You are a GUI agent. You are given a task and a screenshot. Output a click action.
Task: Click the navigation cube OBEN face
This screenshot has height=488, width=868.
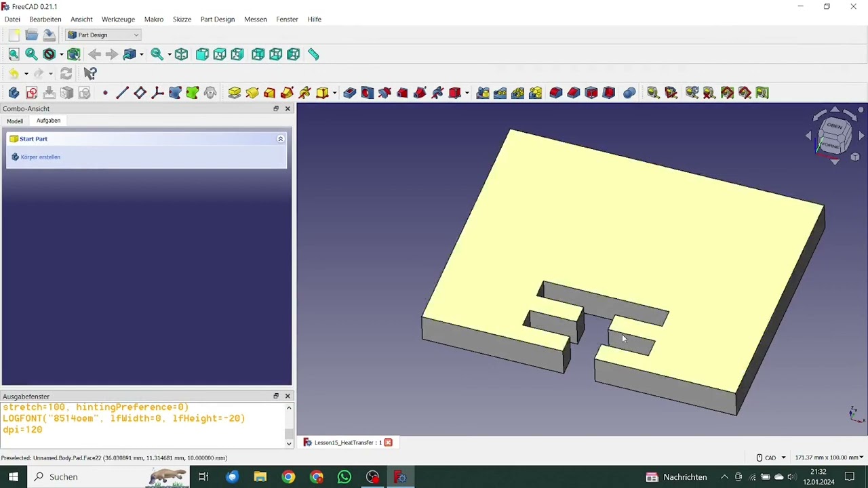[834, 126]
